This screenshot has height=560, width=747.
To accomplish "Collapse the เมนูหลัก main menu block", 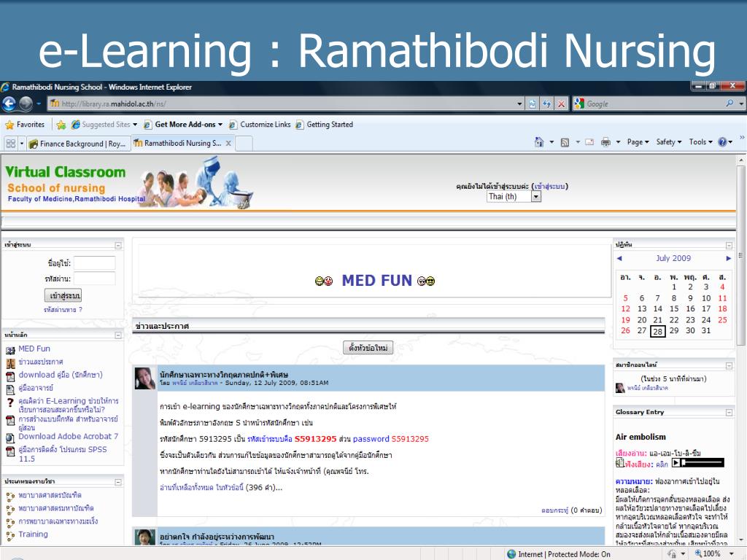I will tap(118, 335).
